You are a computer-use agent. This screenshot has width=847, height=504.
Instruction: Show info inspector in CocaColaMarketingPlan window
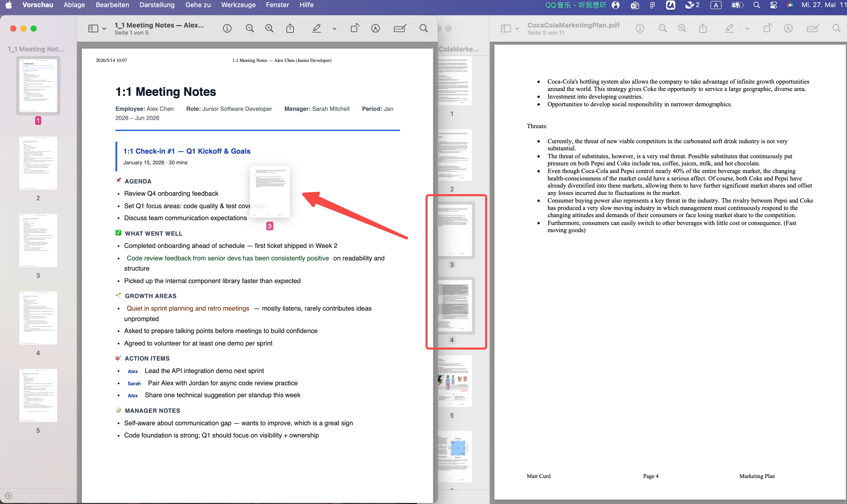coord(640,29)
